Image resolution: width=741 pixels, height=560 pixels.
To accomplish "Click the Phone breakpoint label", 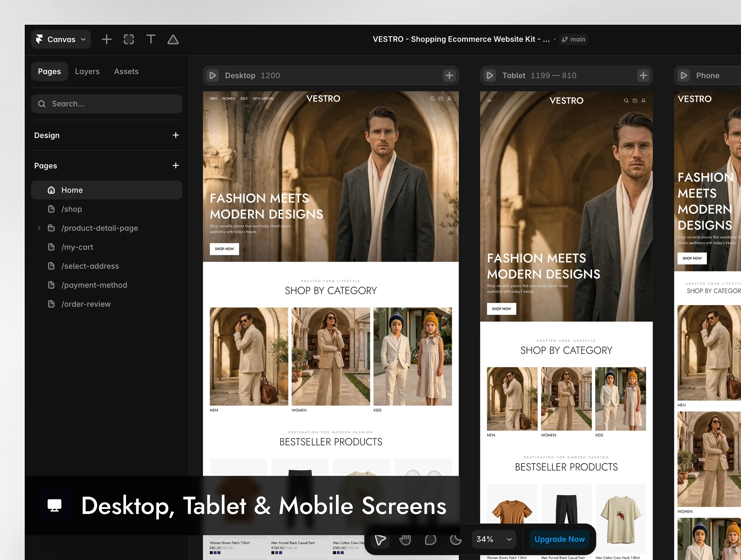I will click(x=708, y=75).
